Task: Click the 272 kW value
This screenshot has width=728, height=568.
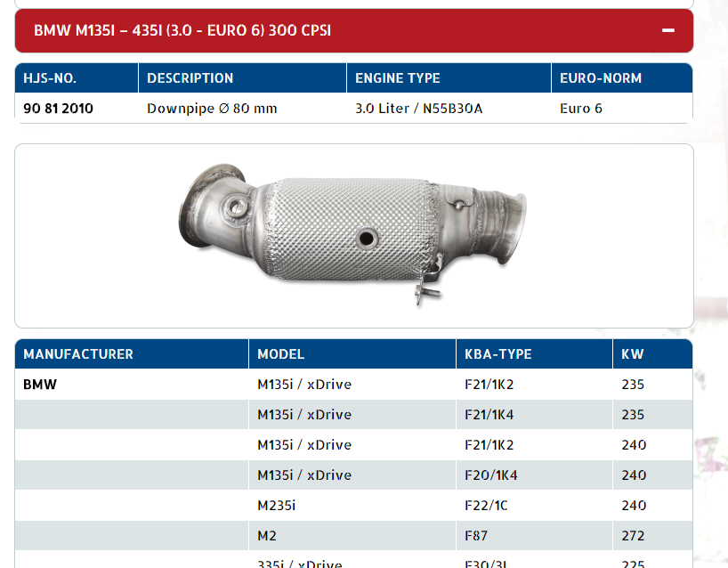Action: click(633, 536)
